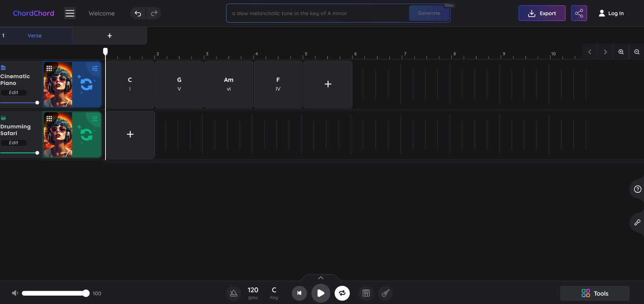
Task: Add a chord to piano track
Action: (x=328, y=84)
